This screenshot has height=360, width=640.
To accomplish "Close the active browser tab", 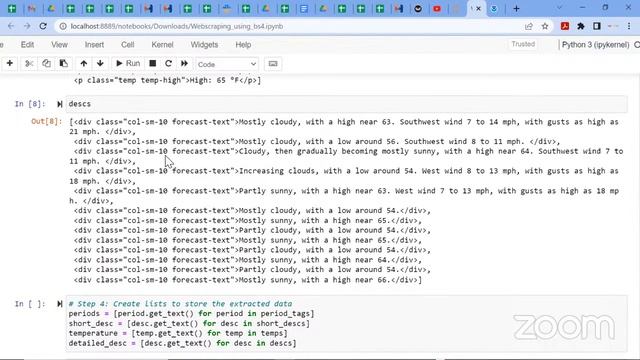I will 478,8.
